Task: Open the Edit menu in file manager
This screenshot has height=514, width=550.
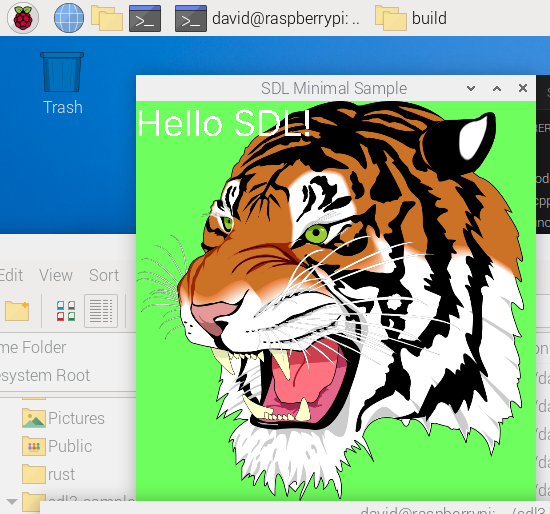Action: pyautogui.click(x=11, y=275)
